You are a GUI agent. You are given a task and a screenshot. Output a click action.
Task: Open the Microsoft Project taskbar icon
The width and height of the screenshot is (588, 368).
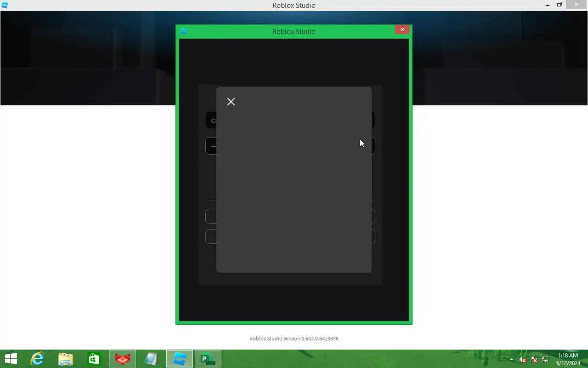coord(208,359)
